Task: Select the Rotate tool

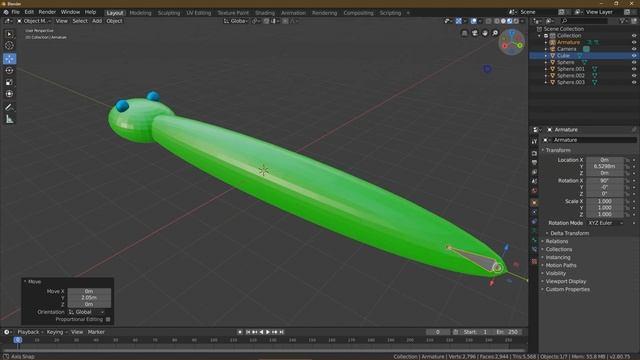Action: (x=9, y=71)
